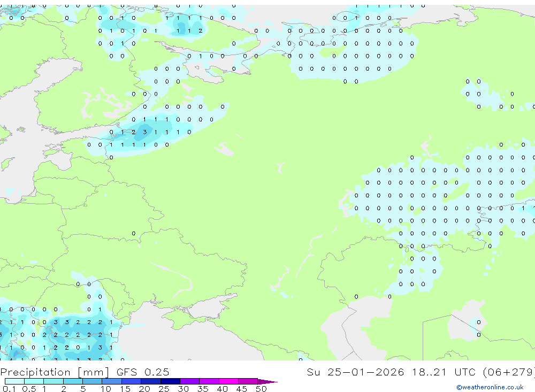Image resolution: width=535 pixels, height=392 pixels.
Task: Click the over-50 mm arrow tip of legend
Action: (x=267, y=382)
